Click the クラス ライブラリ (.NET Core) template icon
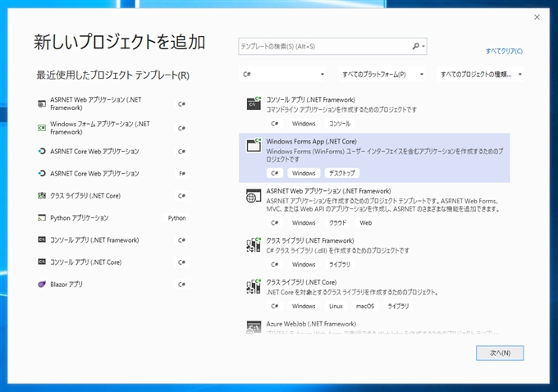The width and height of the screenshot is (558, 392). point(254,287)
